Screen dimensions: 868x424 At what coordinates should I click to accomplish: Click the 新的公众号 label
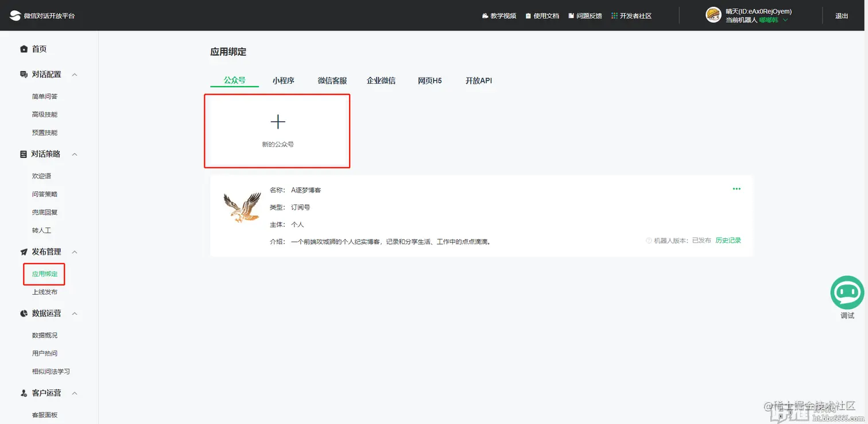tap(278, 145)
